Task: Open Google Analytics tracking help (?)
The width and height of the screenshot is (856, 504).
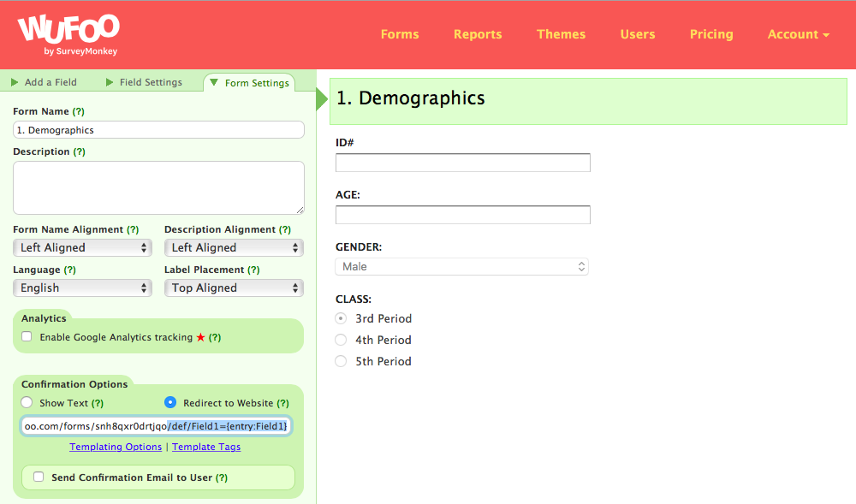Action: 215,338
